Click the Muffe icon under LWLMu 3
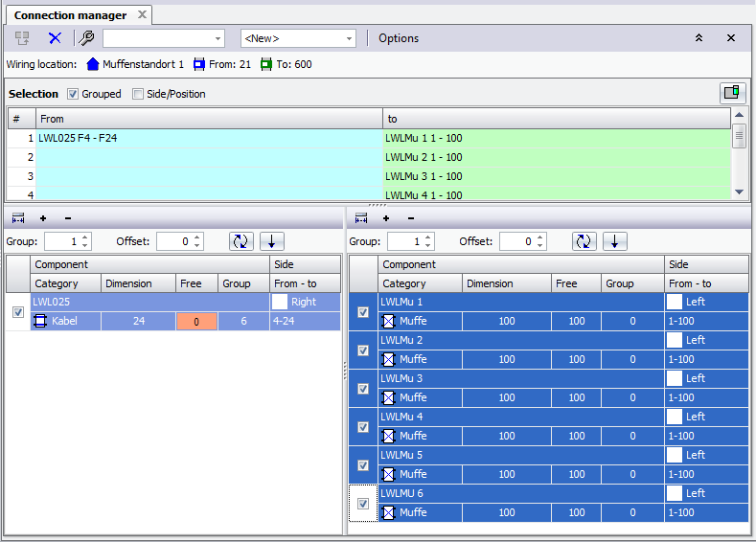756x542 pixels. point(388,397)
